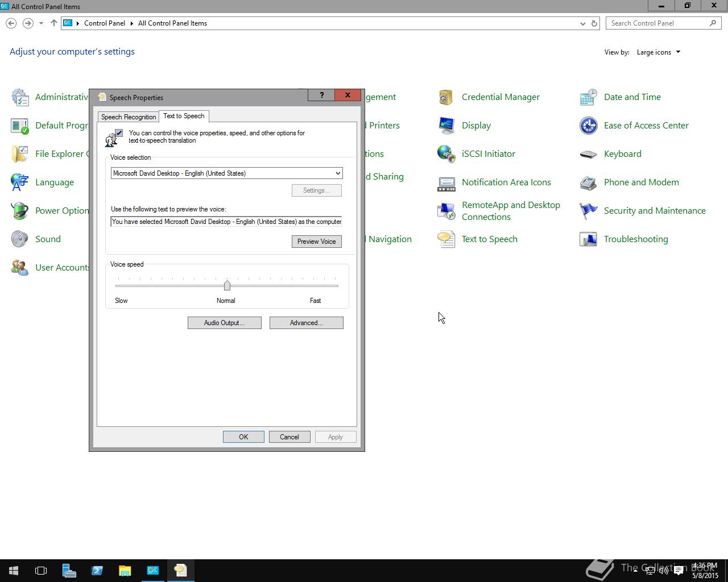The image size is (728, 582).
Task: Open recent locations dropdown arrow
Action: [41, 23]
